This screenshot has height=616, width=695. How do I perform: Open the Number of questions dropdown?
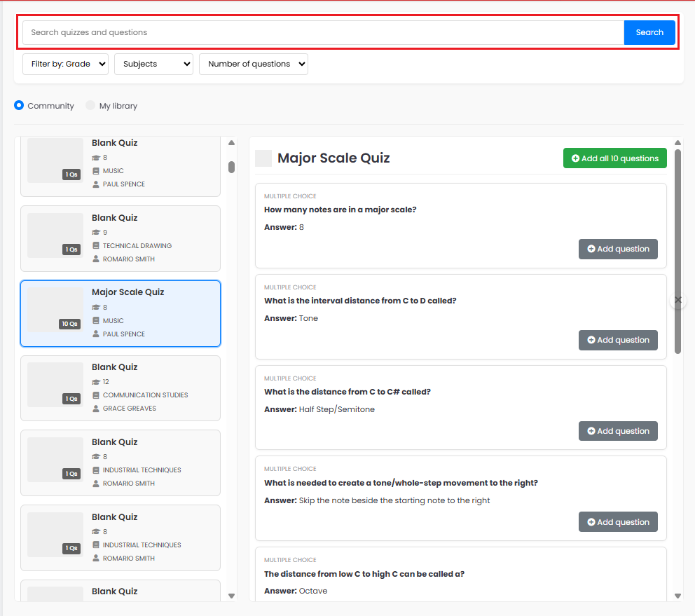click(254, 64)
